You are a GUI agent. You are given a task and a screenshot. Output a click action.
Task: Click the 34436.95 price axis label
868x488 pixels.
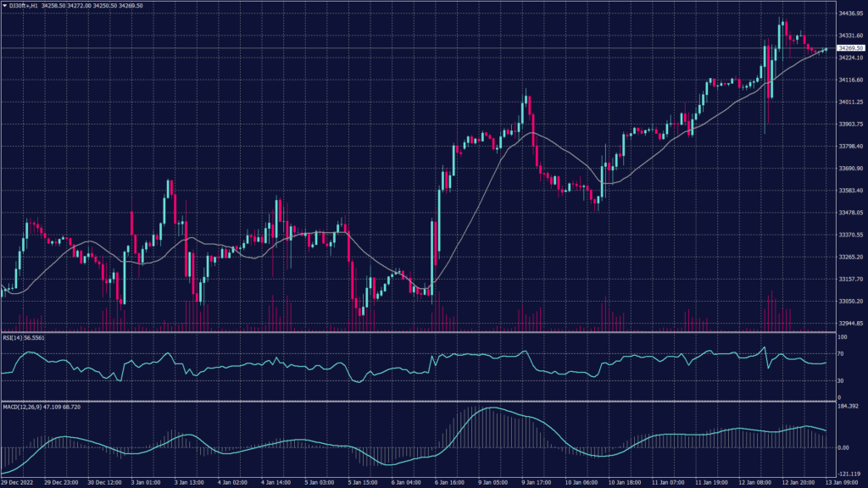pos(849,14)
